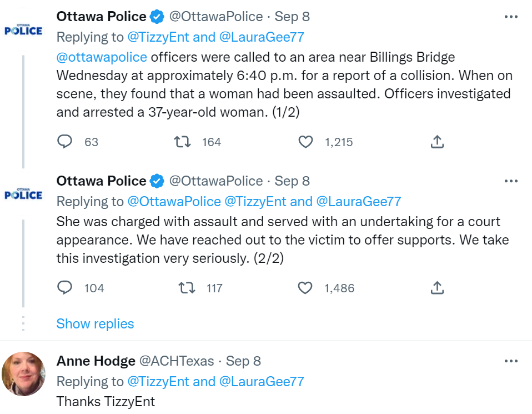Reply to the first Ottawa Police tweet (1/2)

[65, 142]
